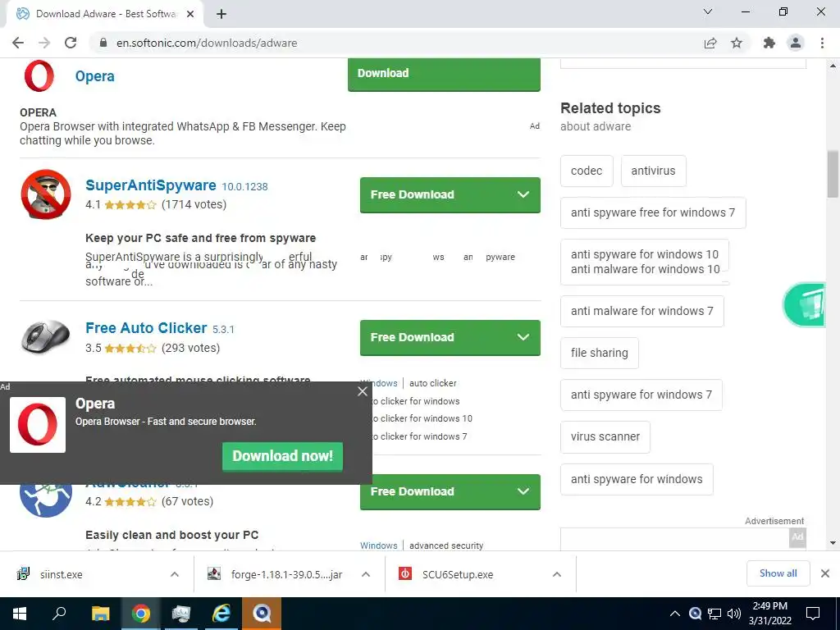Open the notification center icon
This screenshot has height=630, width=840.
coord(813,614)
